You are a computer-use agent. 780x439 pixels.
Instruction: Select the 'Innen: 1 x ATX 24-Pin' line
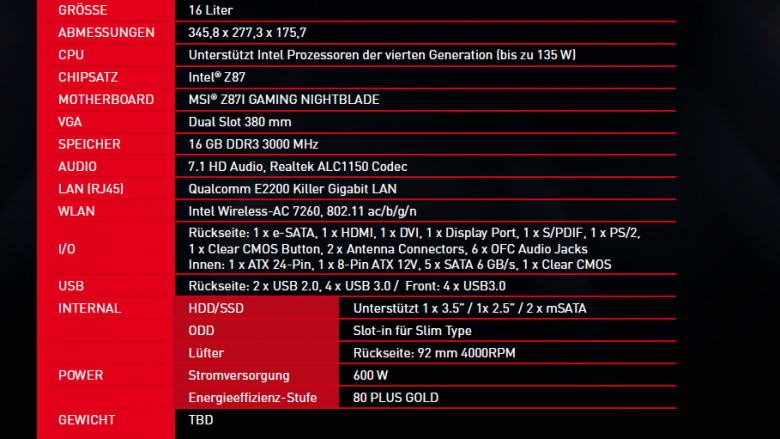[400, 264]
